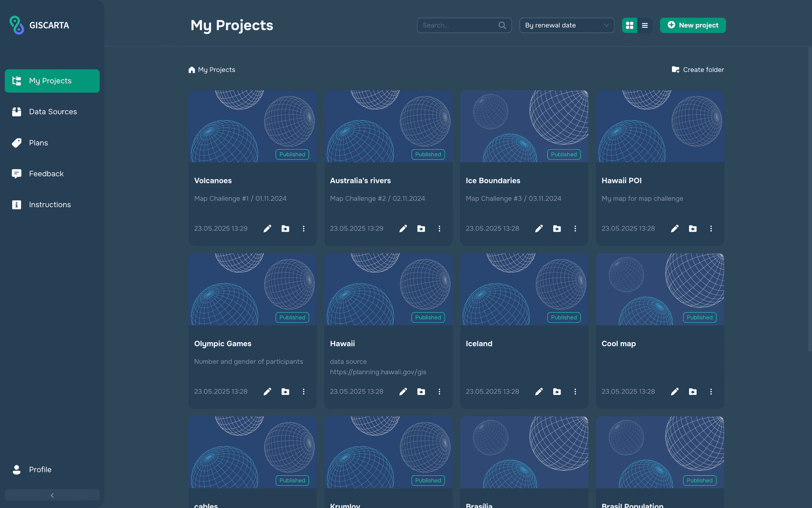This screenshot has width=812, height=508.
Task: Go to Data Sources section
Action: [x=52, y=112]
